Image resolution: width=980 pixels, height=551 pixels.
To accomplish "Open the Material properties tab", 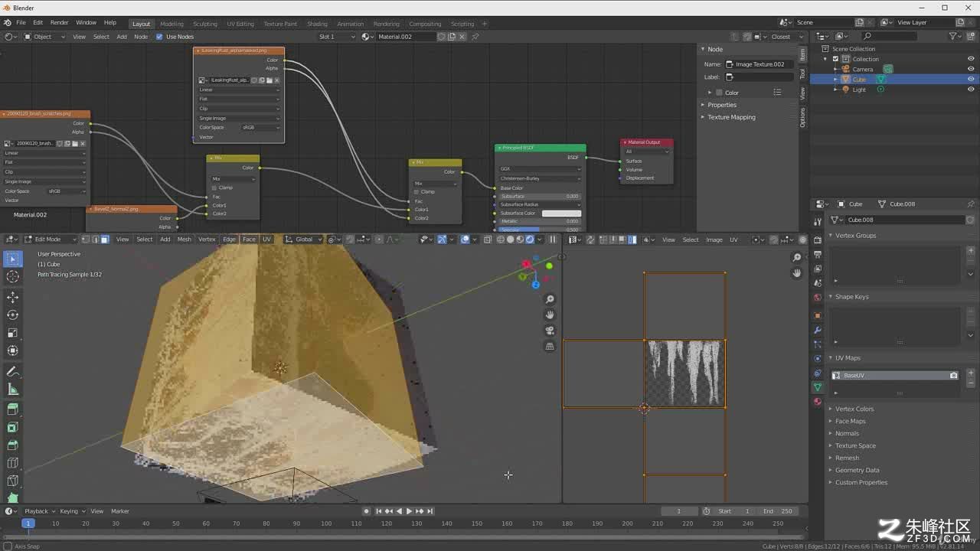I will click(818, 402).
